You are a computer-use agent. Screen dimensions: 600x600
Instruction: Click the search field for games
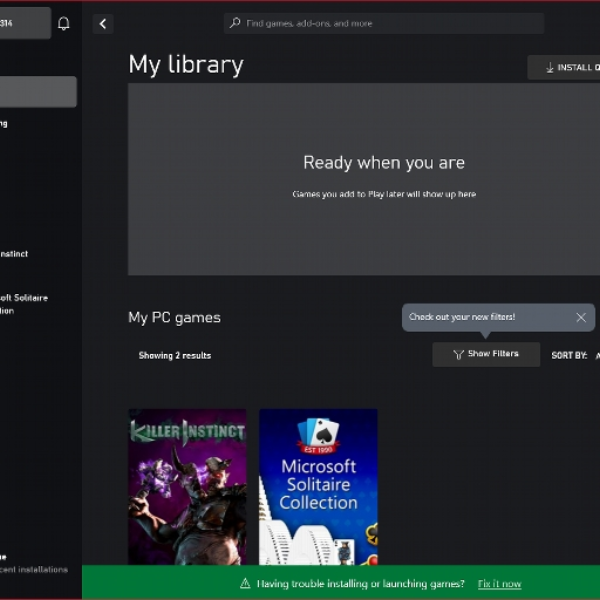[384, 23]
